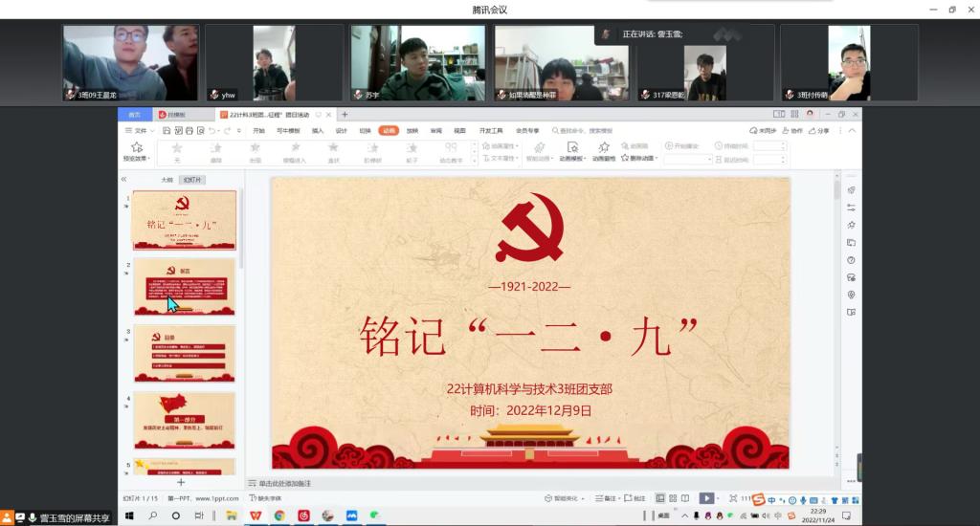
Task: Collapse the slide thumbnail panel
Action: (123, 179)
